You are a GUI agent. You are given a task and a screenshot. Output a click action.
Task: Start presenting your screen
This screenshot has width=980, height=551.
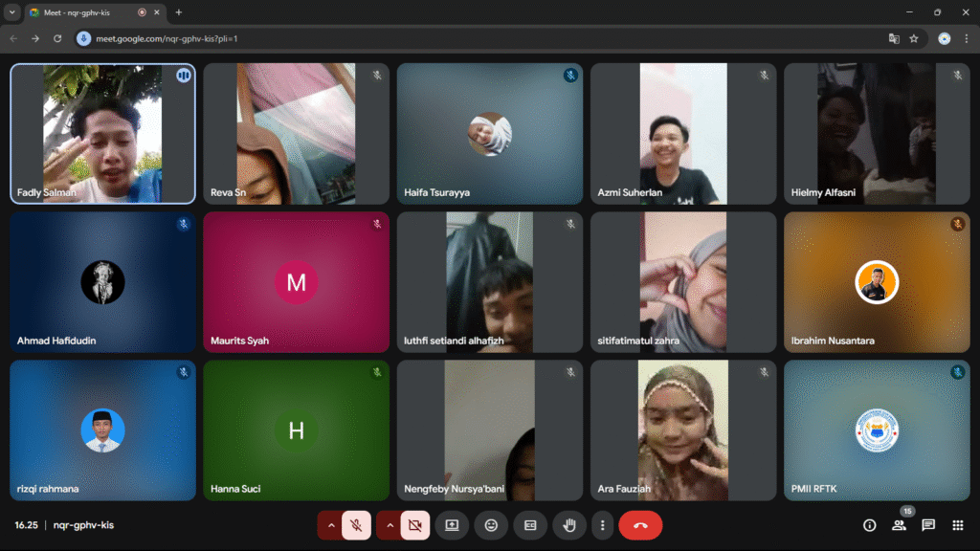click(452, 525)
